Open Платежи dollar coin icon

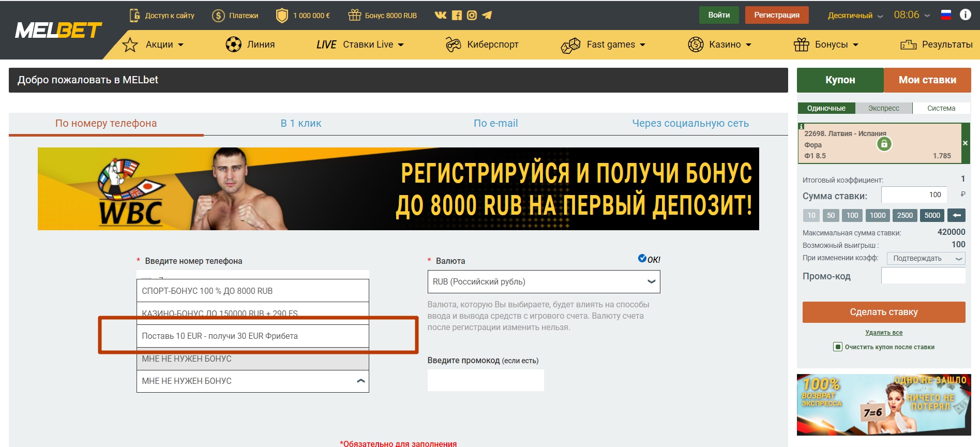pos(218,16)
